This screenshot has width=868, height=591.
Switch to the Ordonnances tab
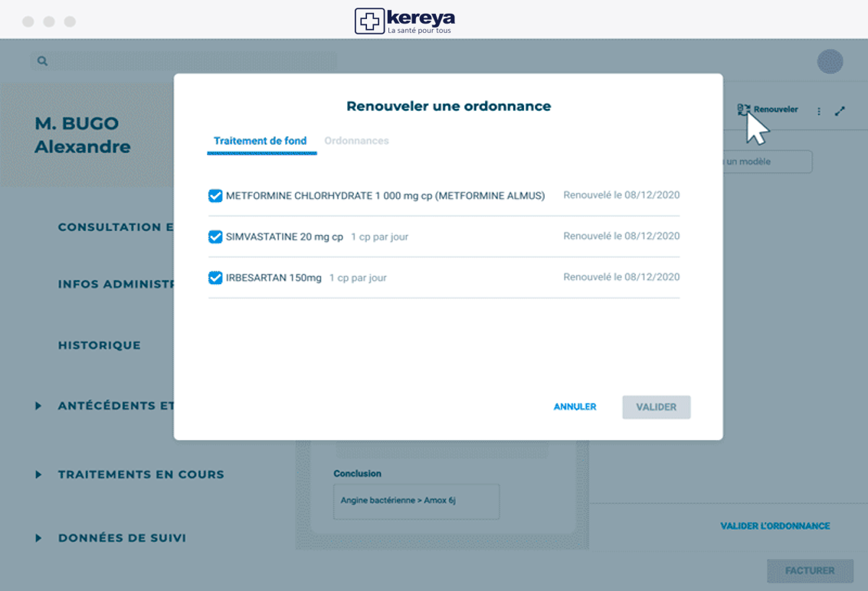coord(356,141)
